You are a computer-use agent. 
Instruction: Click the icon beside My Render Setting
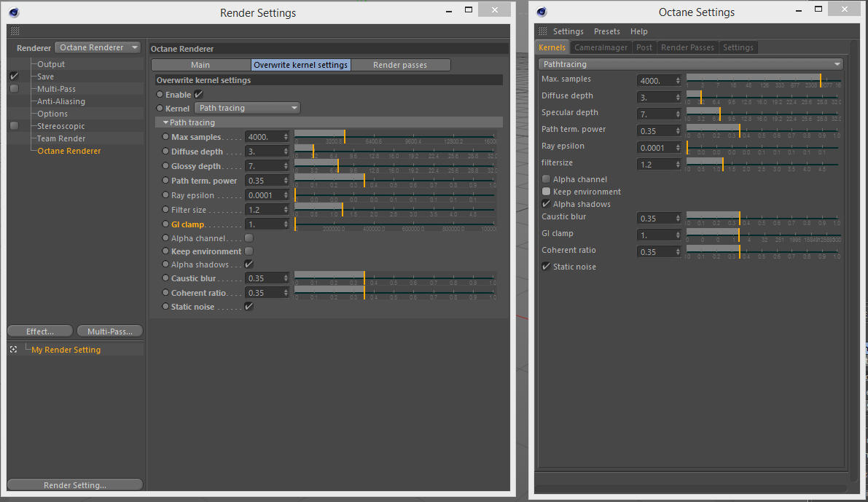(x=13, y=349)
